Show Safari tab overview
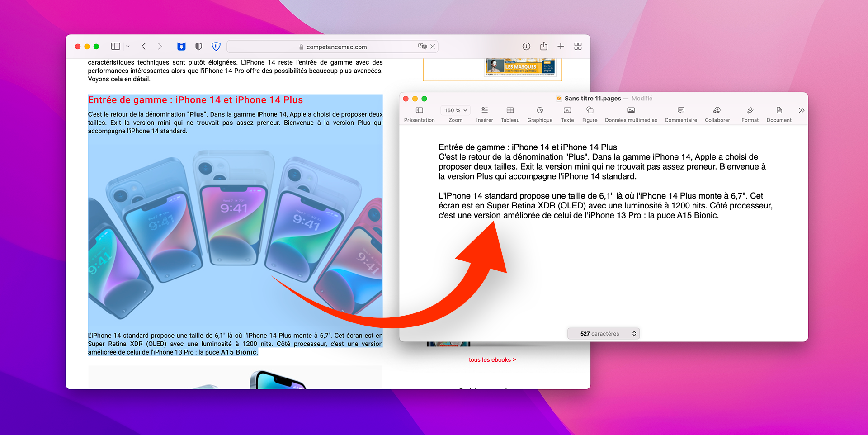This screenshot has height=435, width=868. 578,46
